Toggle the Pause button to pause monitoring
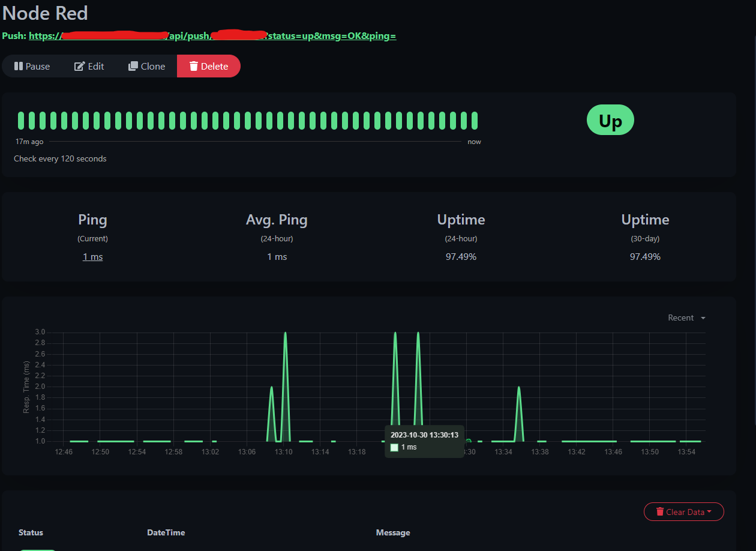The height and width of the screenshot is (551, 756). pos(32,66)
